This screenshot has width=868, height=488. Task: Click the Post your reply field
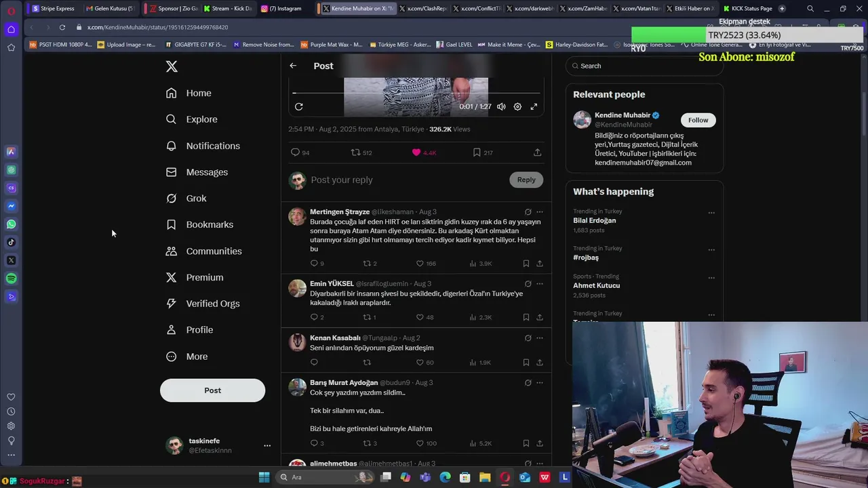[406, 180]
